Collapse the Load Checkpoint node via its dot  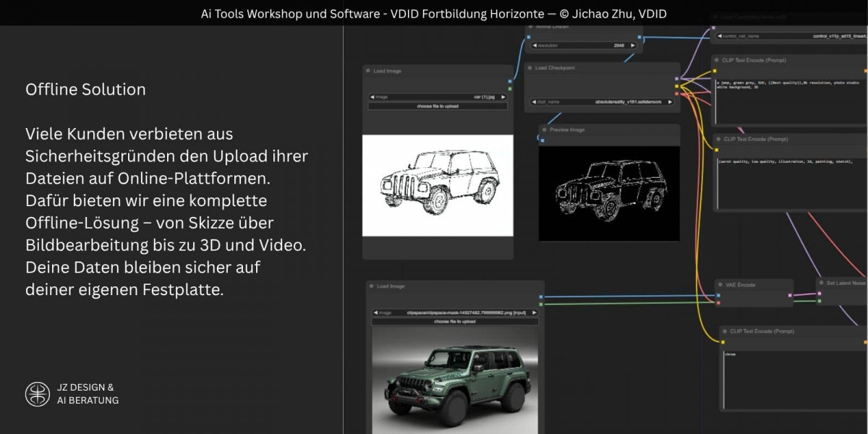[529, 68]
